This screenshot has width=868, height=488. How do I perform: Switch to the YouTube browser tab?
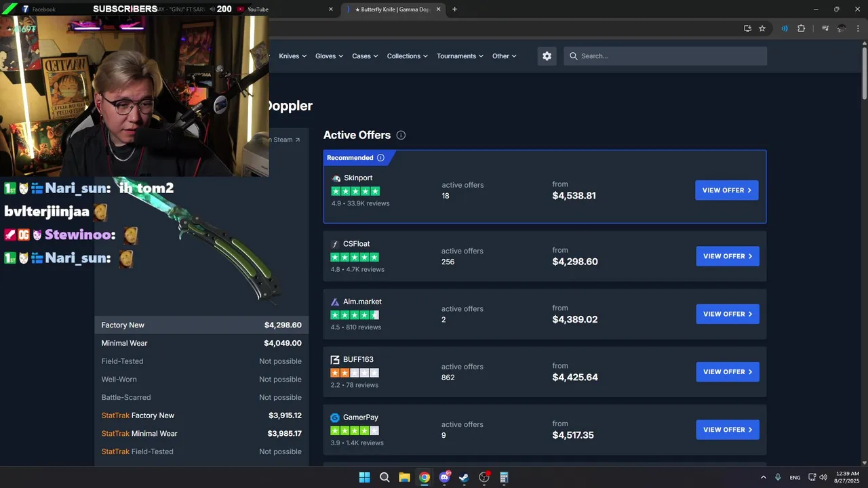pos(285,9)
